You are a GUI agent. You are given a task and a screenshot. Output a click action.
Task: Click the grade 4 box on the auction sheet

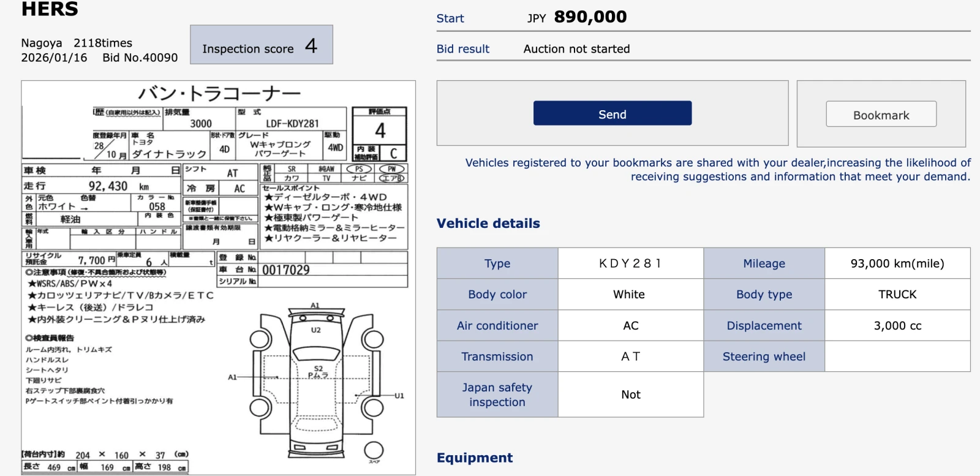pos(379,130)
